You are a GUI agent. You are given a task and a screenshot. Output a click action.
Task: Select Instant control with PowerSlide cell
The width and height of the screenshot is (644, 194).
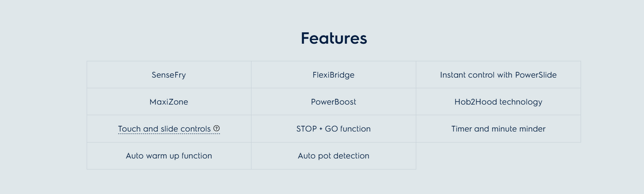(498, 75)
